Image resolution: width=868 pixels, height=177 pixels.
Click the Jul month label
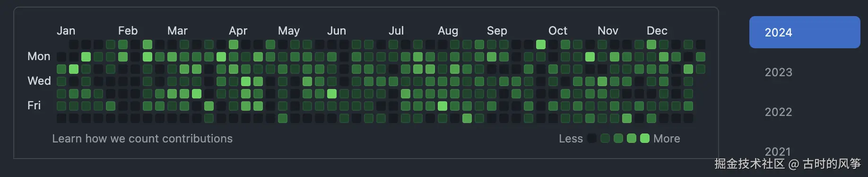[x=396, y=31]
